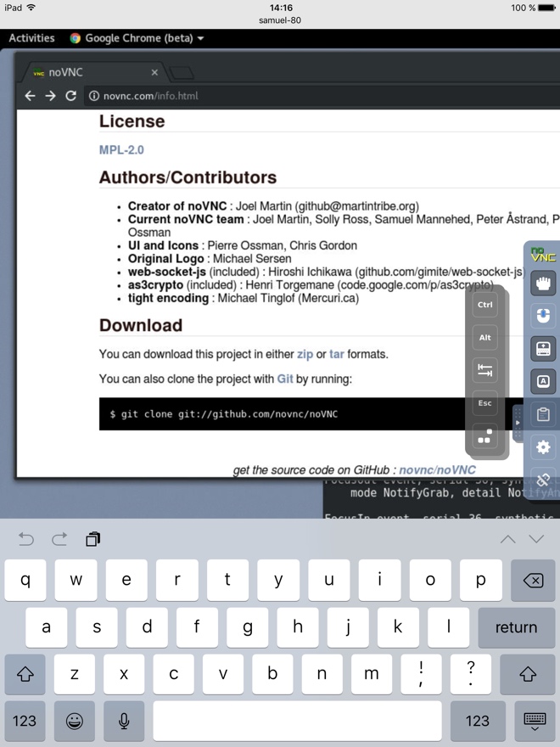Send Tab with the tab key button
560x747 pixels.
484,370
